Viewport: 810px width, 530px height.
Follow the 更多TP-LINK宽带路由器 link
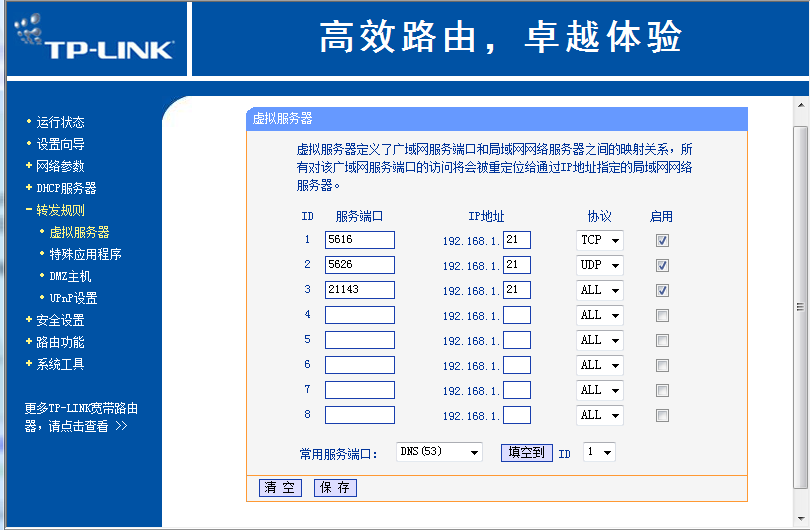[x=81, y=417]
